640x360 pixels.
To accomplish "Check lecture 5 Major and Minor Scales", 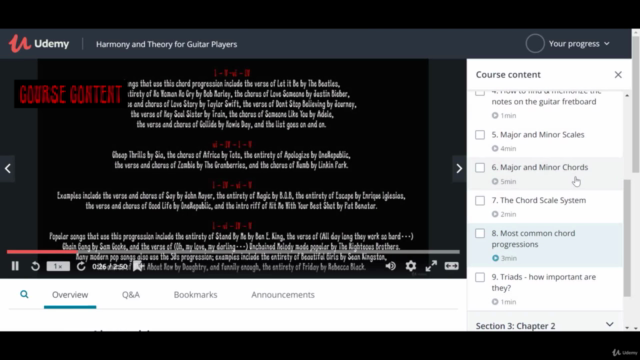I will pos(480,135).
